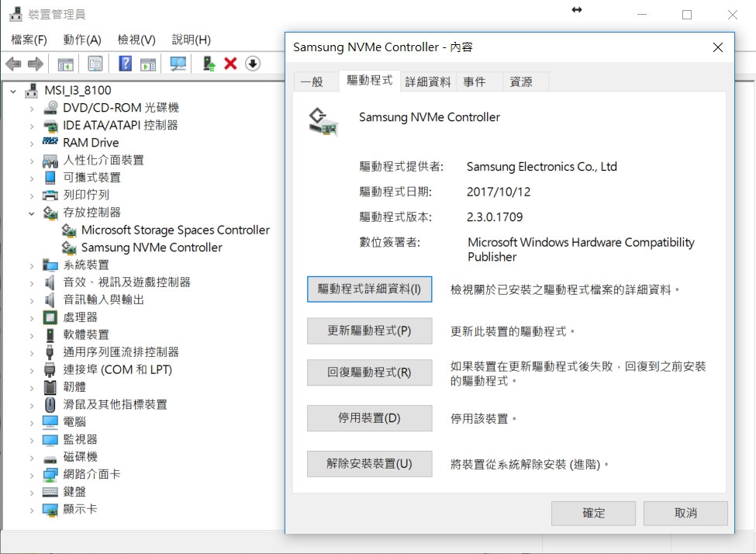Click the 解除安裝裝置(U) button
Screen dimensions: 756x554
click(x=369, y=464)
